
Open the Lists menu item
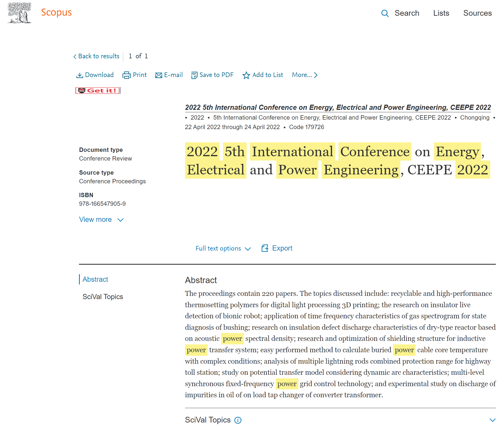(441, 13)
